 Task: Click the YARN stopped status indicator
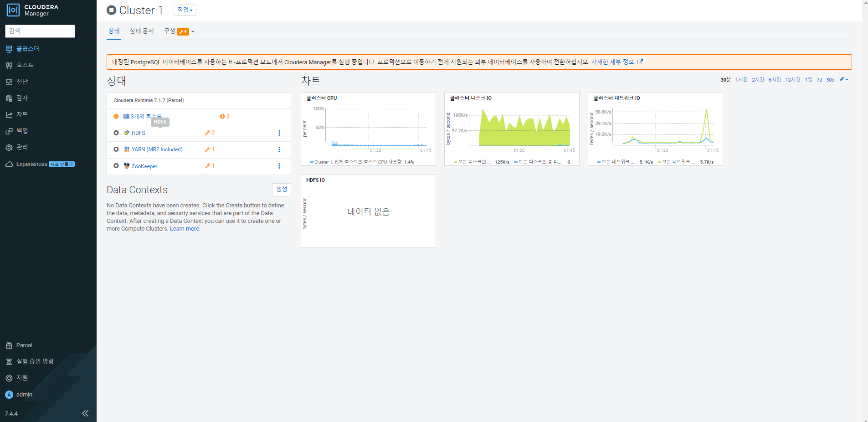(116, 149)
